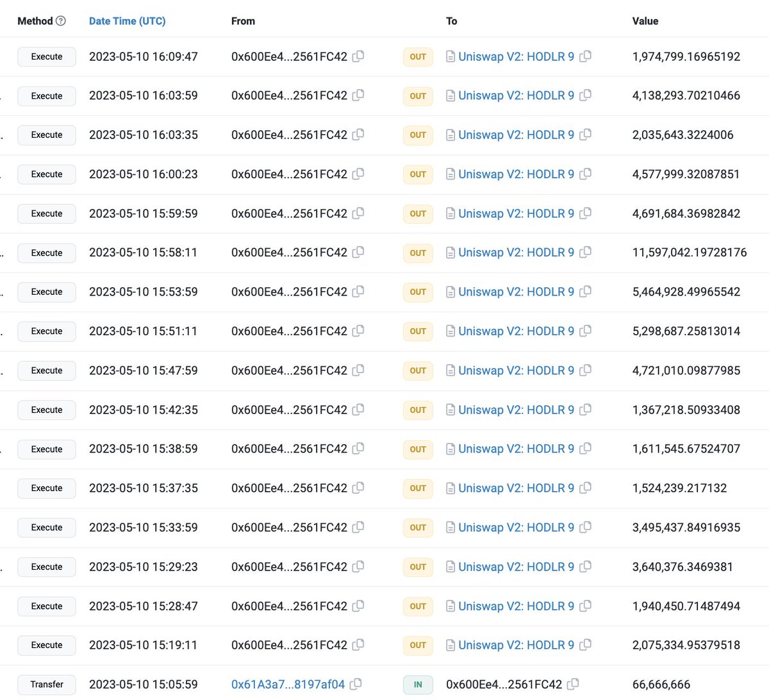The width and height of the screenshot is (769, 700).
Task: Copy To address in 15:47:59 row
Action: click(x=585, y=371)
